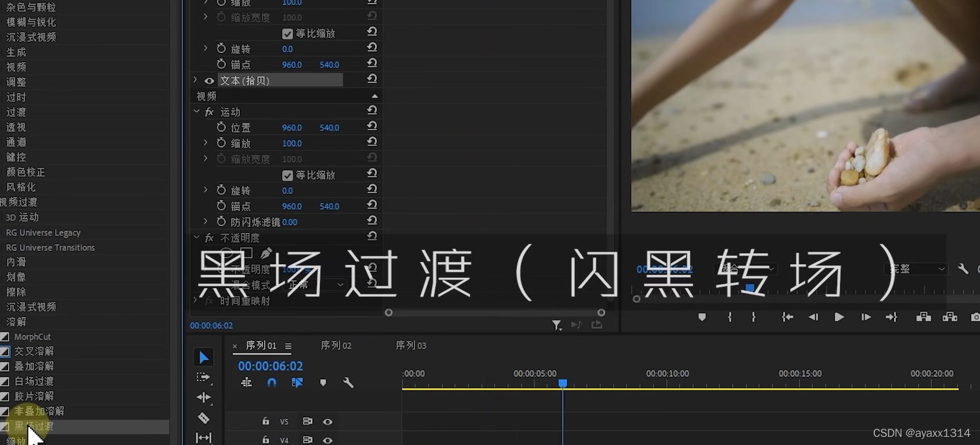The image size is (980, 445).
Task: Toggle the fx switch of 不透明度
Action: [209, 238]
